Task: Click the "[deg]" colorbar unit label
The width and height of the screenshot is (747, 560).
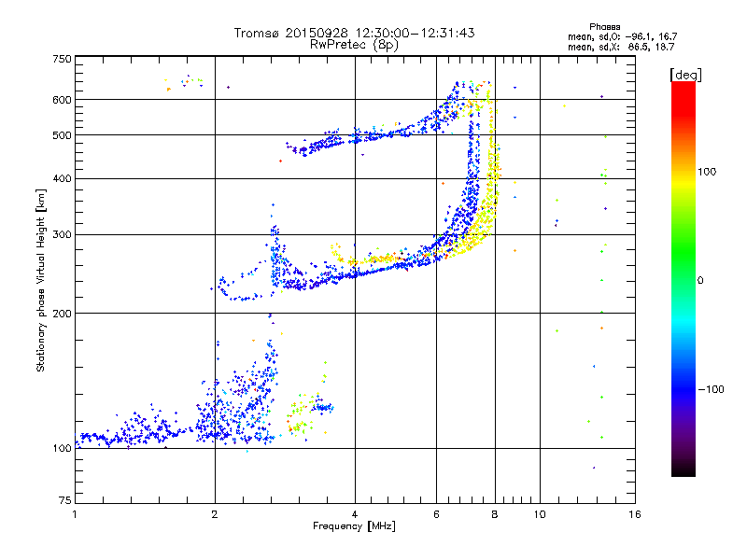Action: click(685, 75)
